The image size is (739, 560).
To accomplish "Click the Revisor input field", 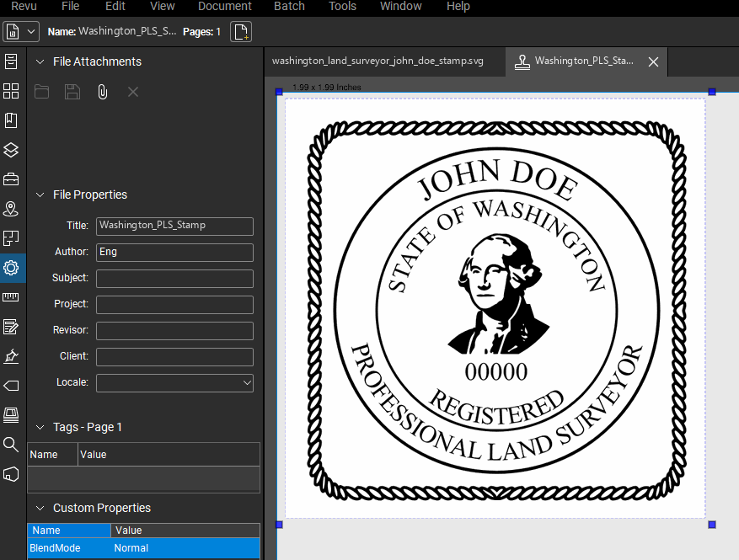I will tap(174, 331).
